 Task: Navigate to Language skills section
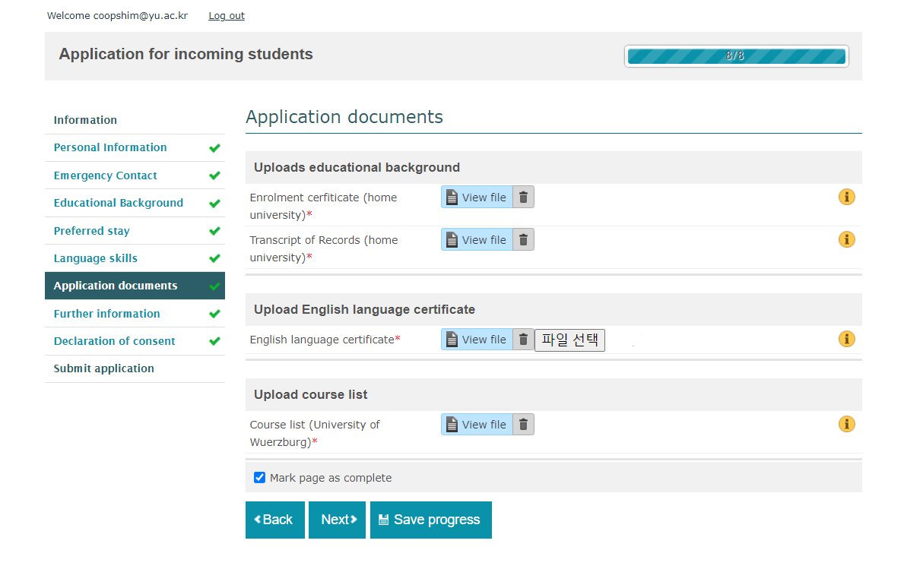[96, 258]
